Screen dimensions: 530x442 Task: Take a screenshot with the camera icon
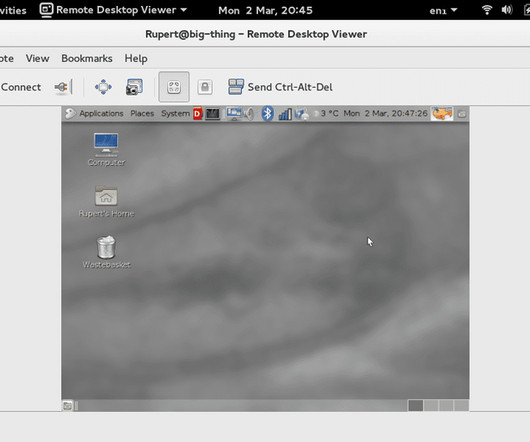pyautogui.click(x=134, y=87)
